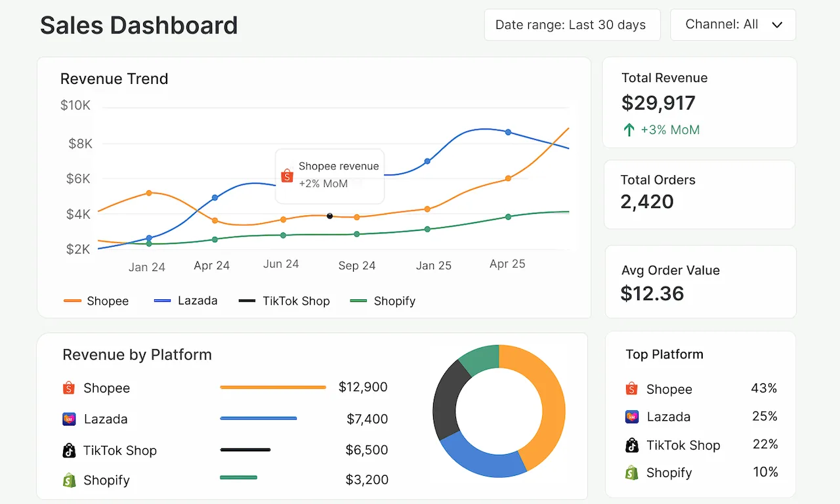The width and height of the screenshot is (840, 504).
Task: Select the Lazada icon under Top Platform
Action: pyautogui.click(x=631, y=416)
